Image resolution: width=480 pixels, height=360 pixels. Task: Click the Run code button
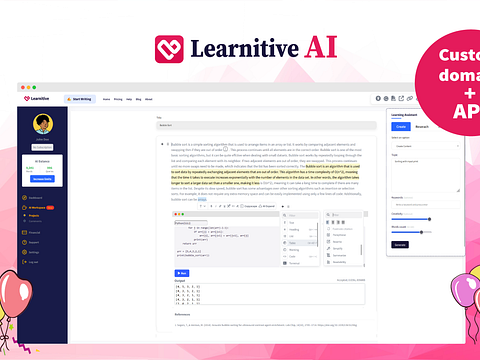182,273
